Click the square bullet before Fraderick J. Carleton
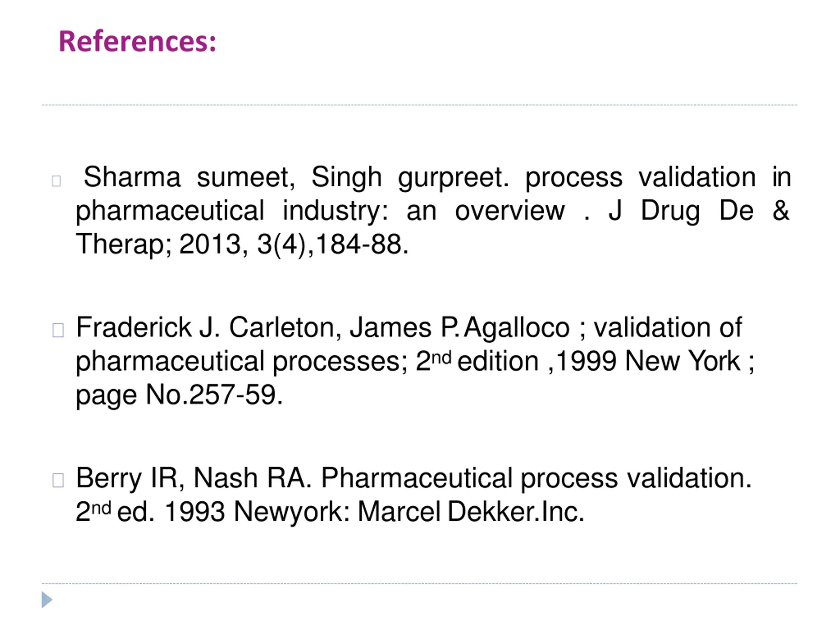 point(58,330)
